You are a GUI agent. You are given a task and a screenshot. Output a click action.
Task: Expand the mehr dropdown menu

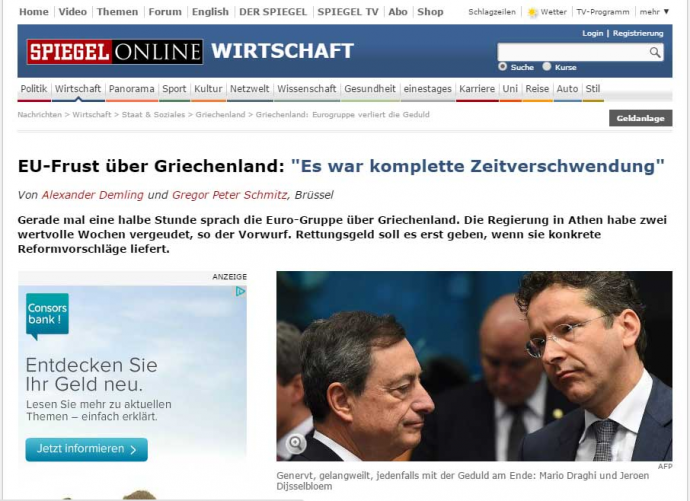(654, 12)
